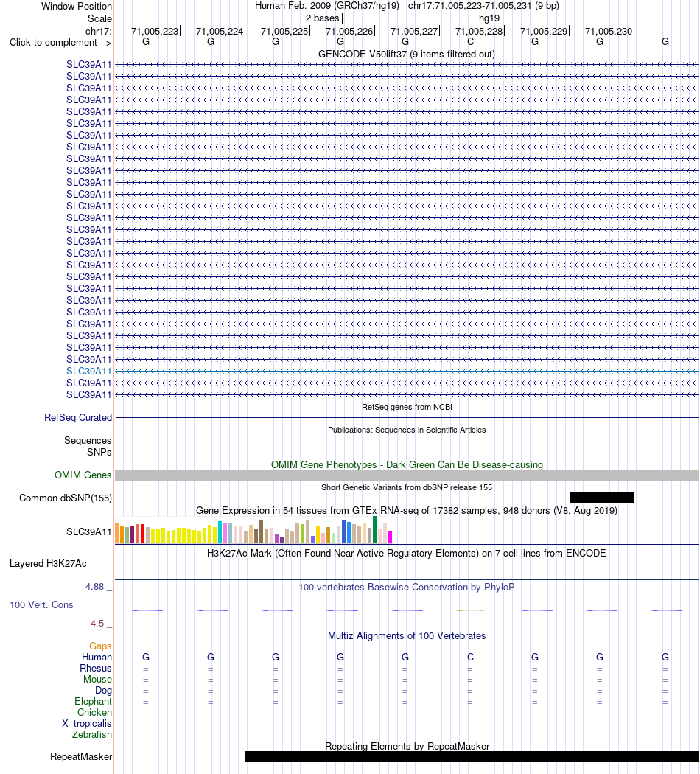
Task: Open 'Repeating Elements by RepeatMasker' title
Action: (407, 747)
